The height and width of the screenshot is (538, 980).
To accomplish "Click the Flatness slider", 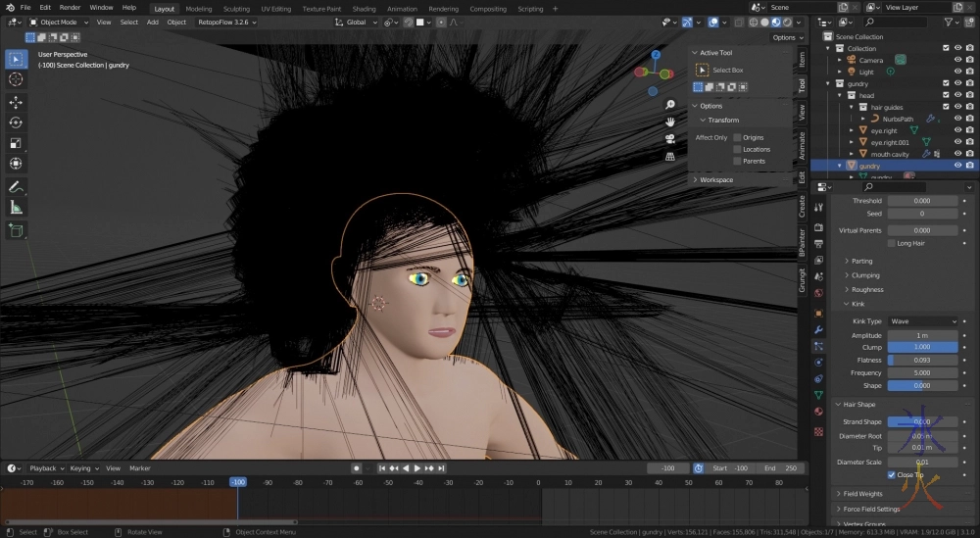I will pos(922,361).
